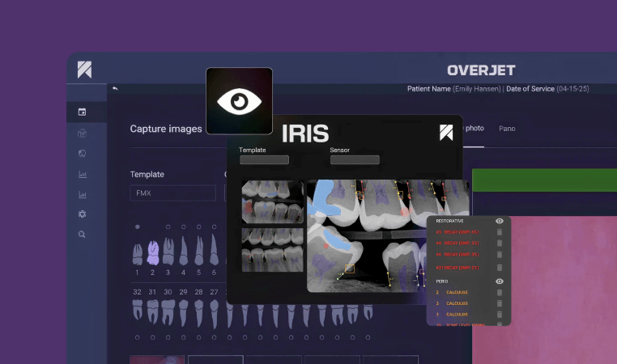Delete the #3 DECAY finding
Screen dimensions: 617x364
[x=500, y=232]
